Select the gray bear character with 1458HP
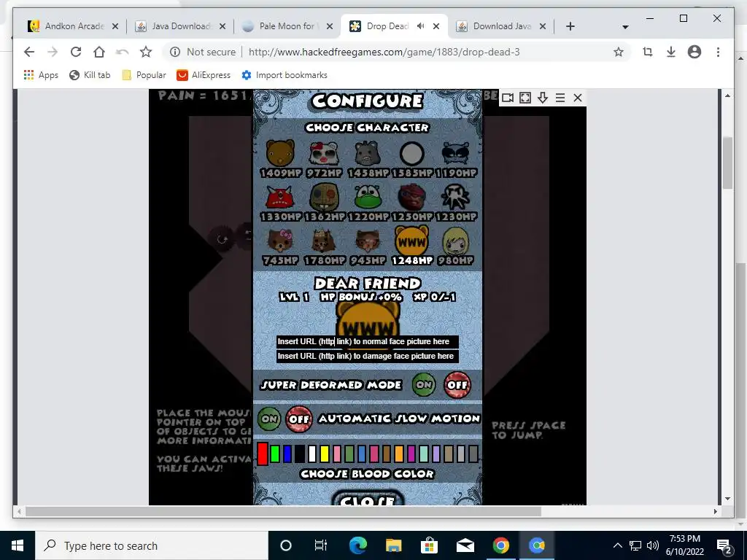Screen dimensions: 747x560 [368, 153]
